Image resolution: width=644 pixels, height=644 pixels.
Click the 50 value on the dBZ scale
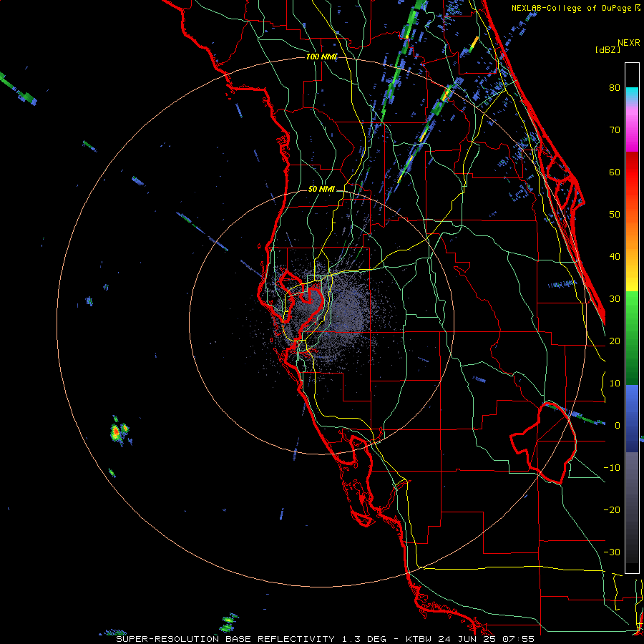pos(615,215)
